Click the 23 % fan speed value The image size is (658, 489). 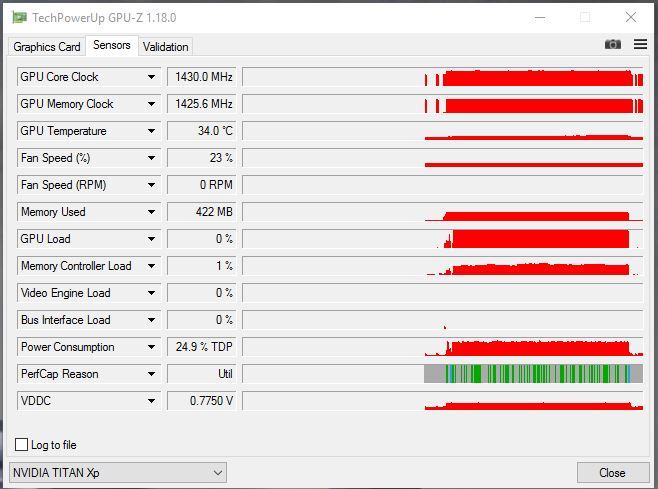tap(201, 158)
